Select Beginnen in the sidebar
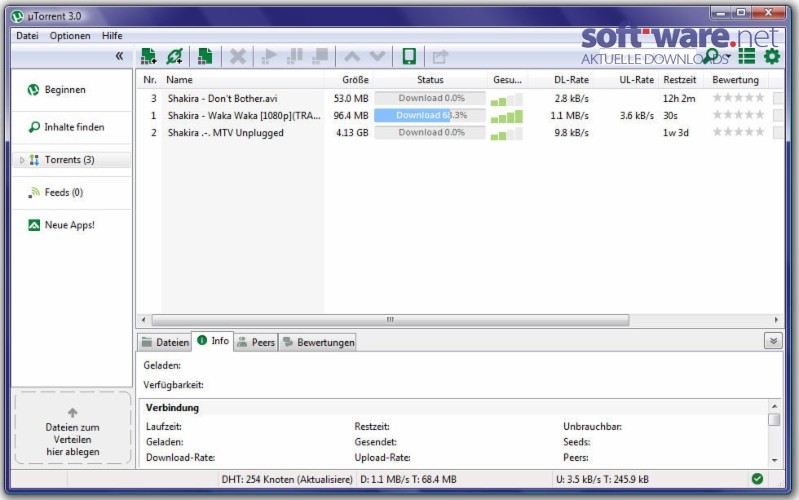The height and width of the screenshot is (500, 799). click(x=71, y=90)
